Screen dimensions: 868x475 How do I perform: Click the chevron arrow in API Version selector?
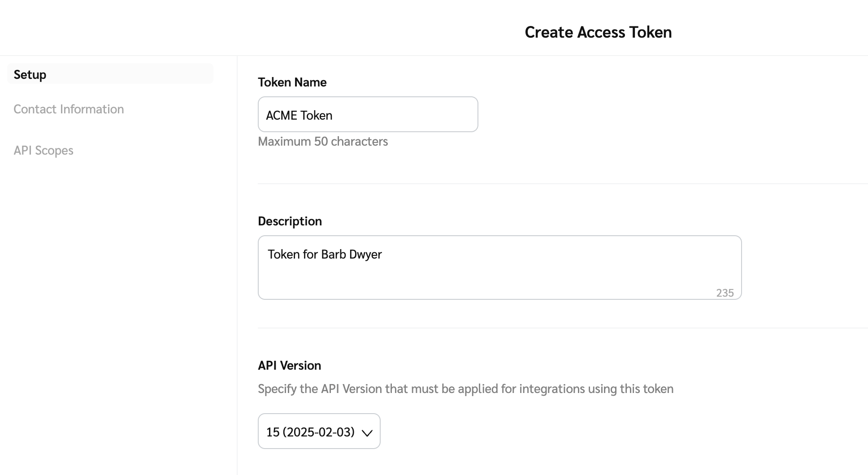pyautogui.click(x=367, y=432)
